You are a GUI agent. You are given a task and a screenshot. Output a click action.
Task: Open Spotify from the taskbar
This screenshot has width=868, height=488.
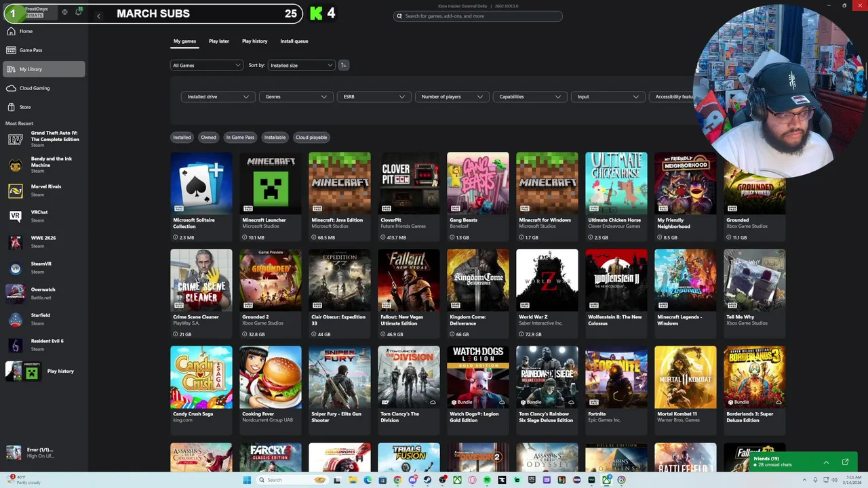(x=487, y=480)
